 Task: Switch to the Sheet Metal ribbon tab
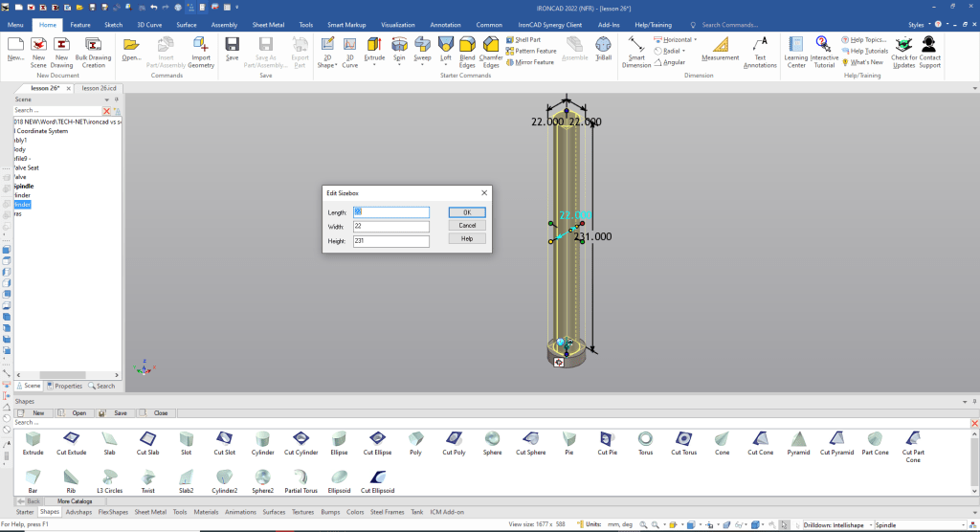[267, 24]
